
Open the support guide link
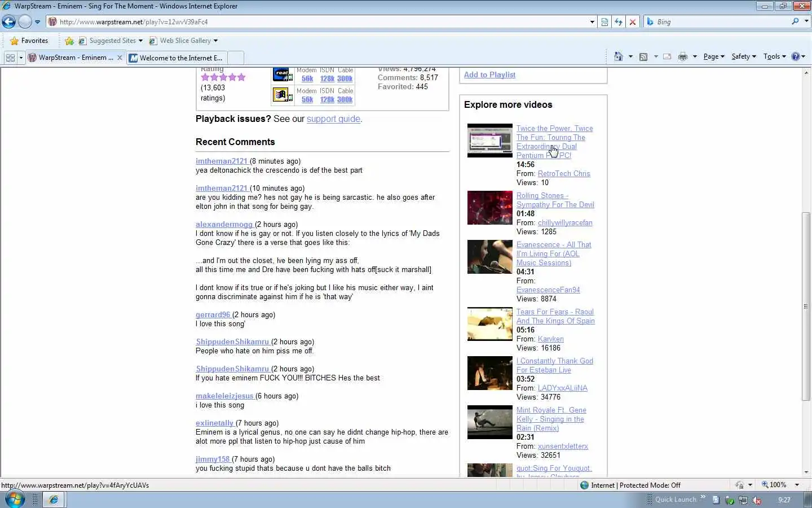(x=333, y=119)
